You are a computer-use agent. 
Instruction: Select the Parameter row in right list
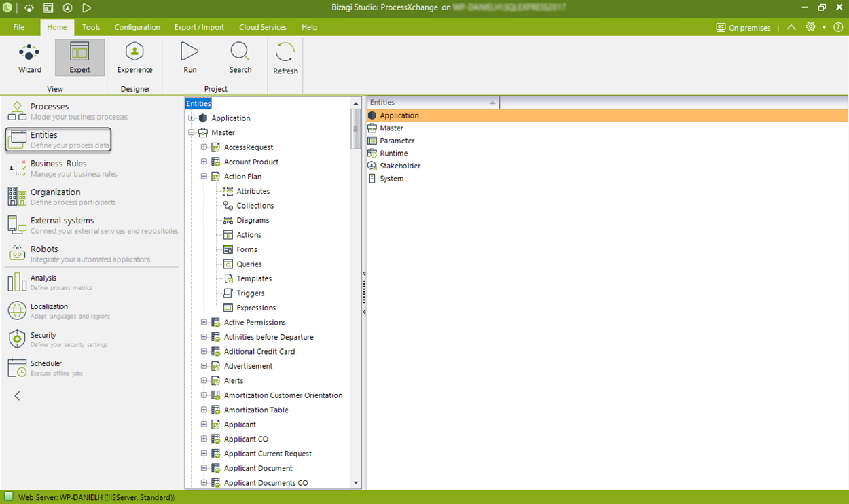tap(608, 141)
